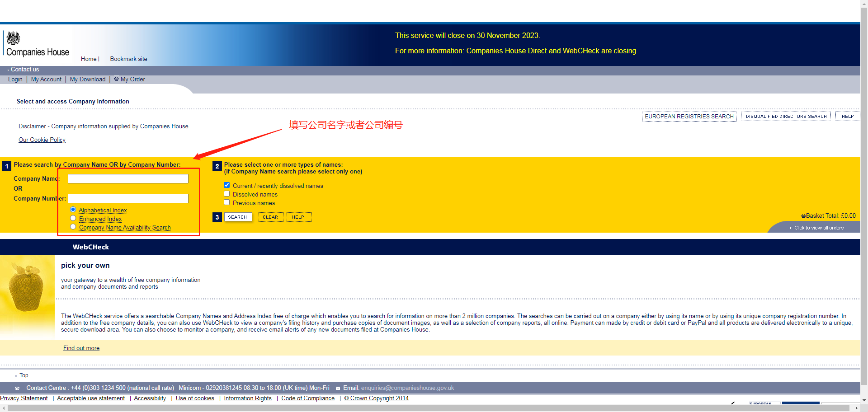Click the scroll left arrow at bottom

tap(4, 408)
